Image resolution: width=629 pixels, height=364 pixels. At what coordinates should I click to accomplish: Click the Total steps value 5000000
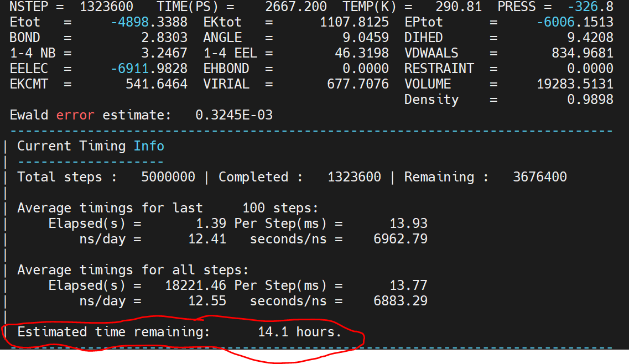coord(168,177)
